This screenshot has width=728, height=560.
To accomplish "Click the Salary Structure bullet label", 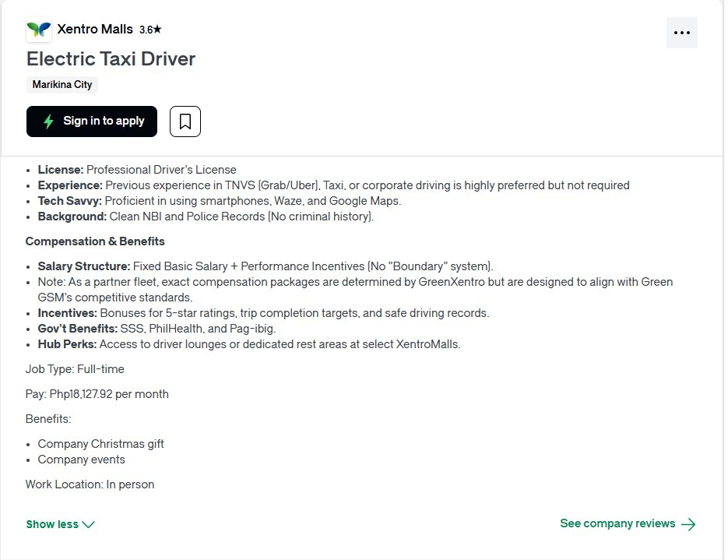I will pos(84,266).
